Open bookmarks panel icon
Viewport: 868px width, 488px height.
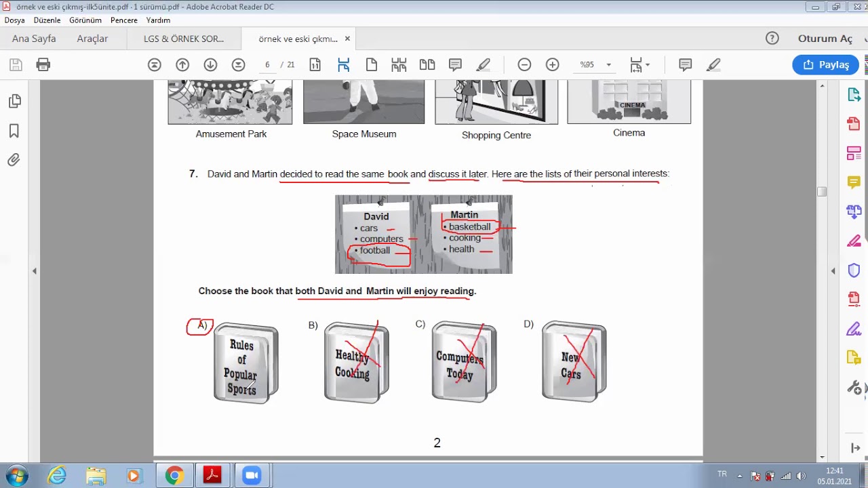[x=14, y=131]
